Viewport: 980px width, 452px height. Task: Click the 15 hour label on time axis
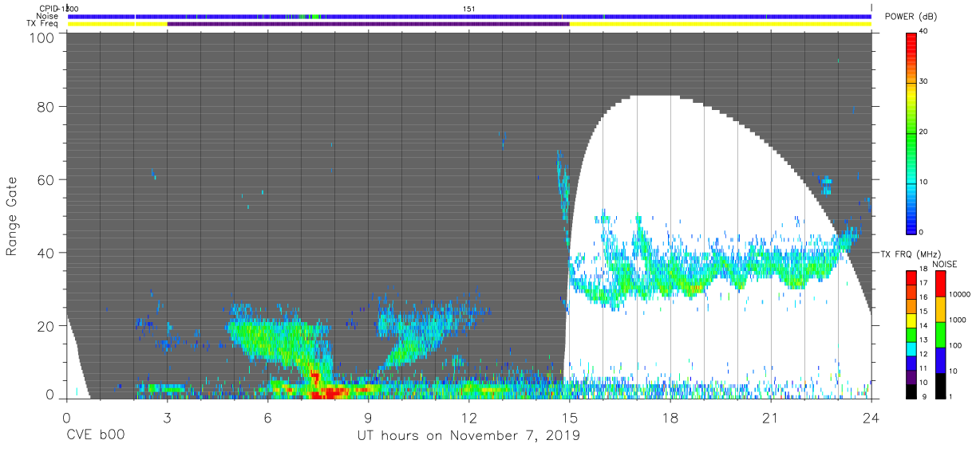point(569,417)
